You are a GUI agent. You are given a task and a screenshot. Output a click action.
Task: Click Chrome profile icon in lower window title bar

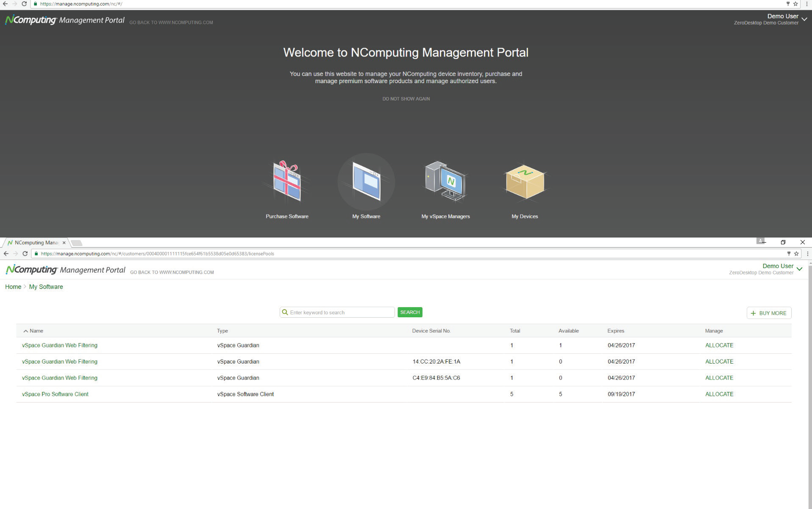tap(760, 241)
